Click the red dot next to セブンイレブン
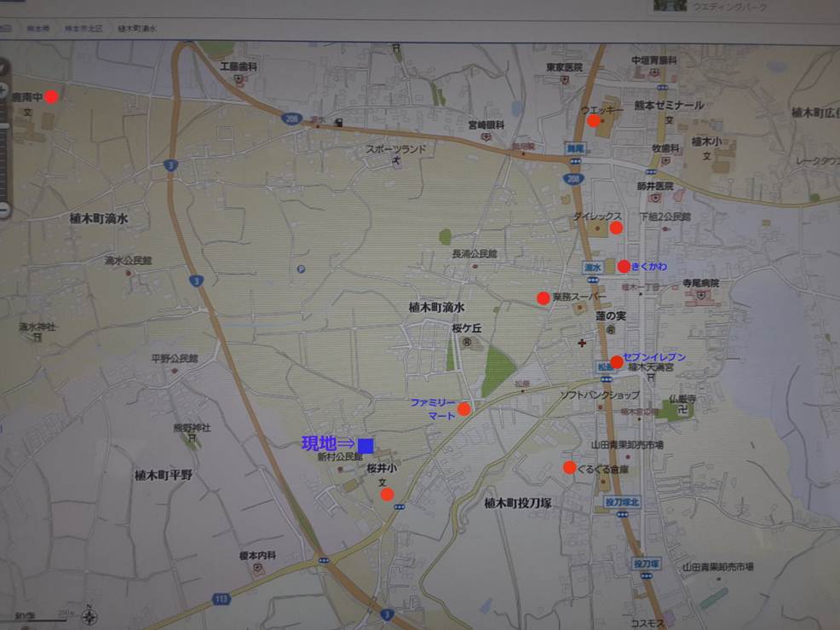This screenshot has height=630, width=840. point(617,362)
